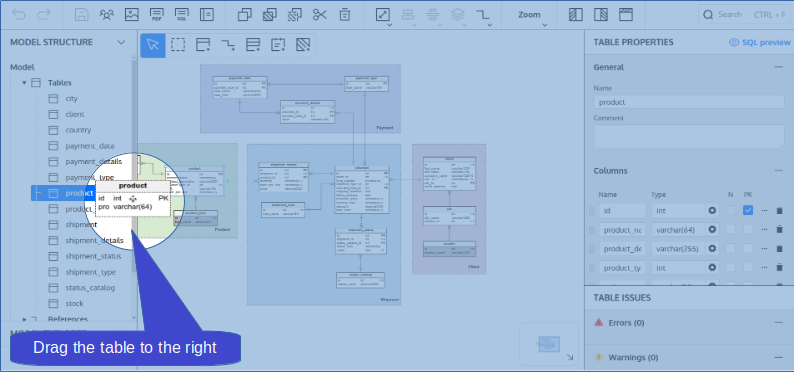Uncheck the PK checkbox for id column
The image size is (794, 372).
[748, 210]
